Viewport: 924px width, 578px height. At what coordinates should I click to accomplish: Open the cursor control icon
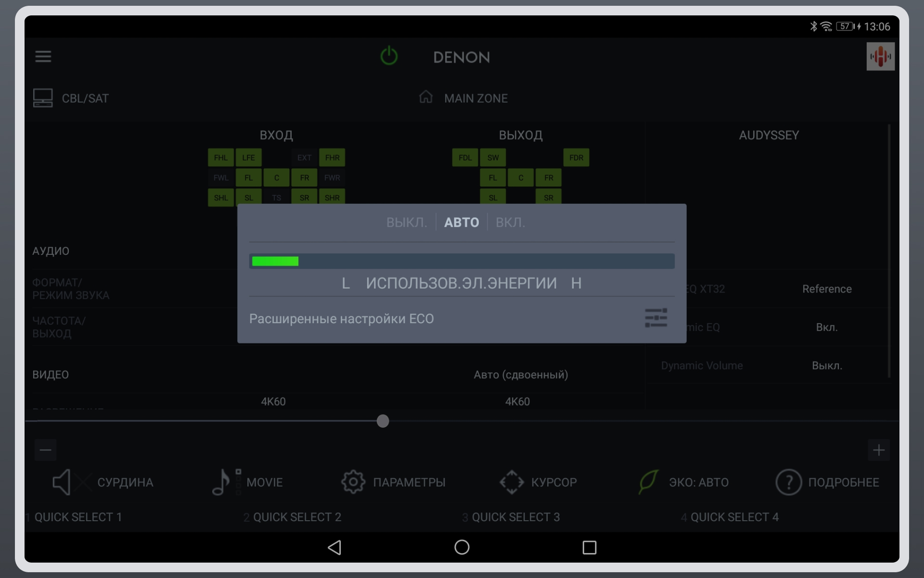coord(512,482)
